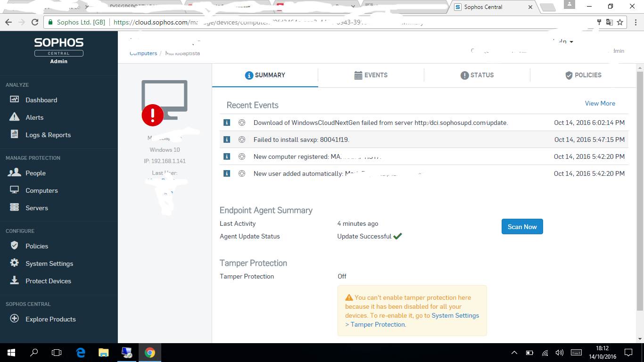This screenshot has width=644, height=362.
Task: Click the Servers rack icon
Action: [x=15, y=207]
